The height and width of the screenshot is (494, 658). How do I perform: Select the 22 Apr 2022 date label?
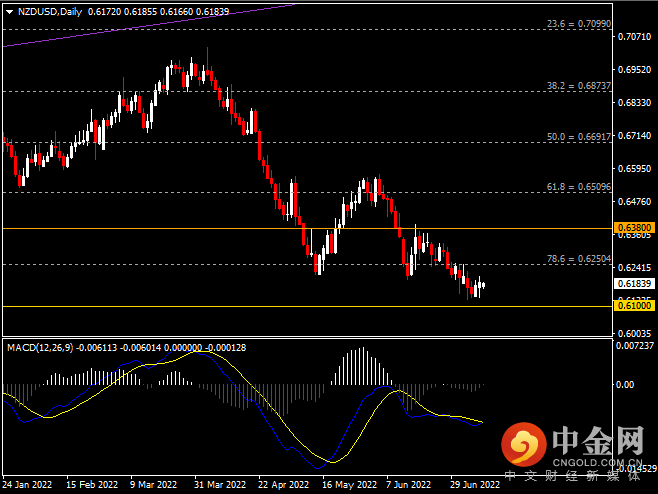pyautogui.click(x=283, y=485)
